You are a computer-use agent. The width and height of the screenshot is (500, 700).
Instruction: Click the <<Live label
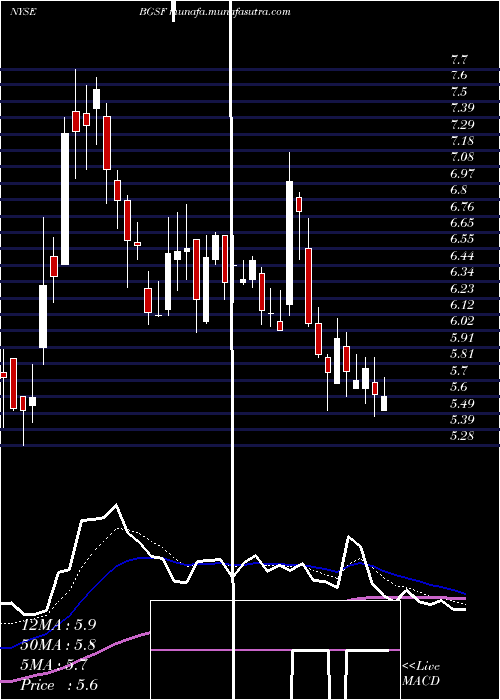pyautogui.click(x=421, y=667)
